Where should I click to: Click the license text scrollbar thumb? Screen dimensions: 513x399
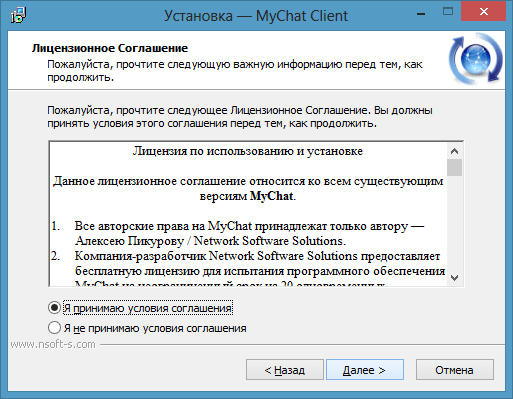tap(454, 167)
